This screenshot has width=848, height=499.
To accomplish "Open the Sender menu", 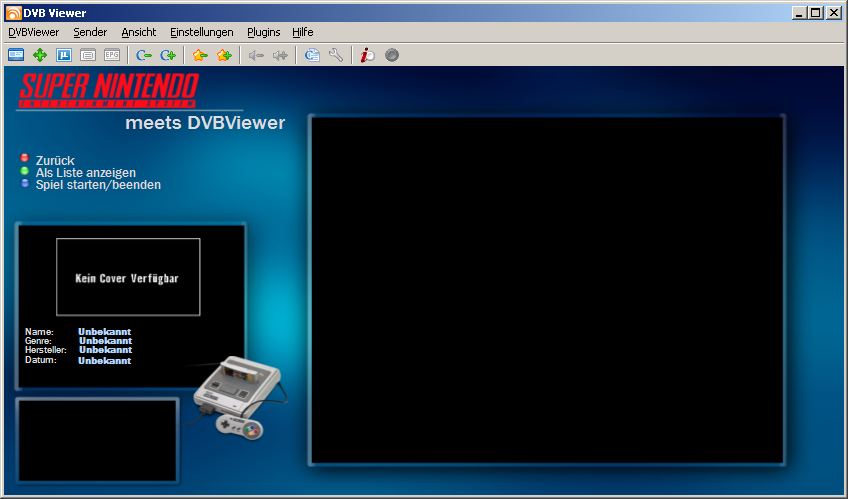I will 90,32.
